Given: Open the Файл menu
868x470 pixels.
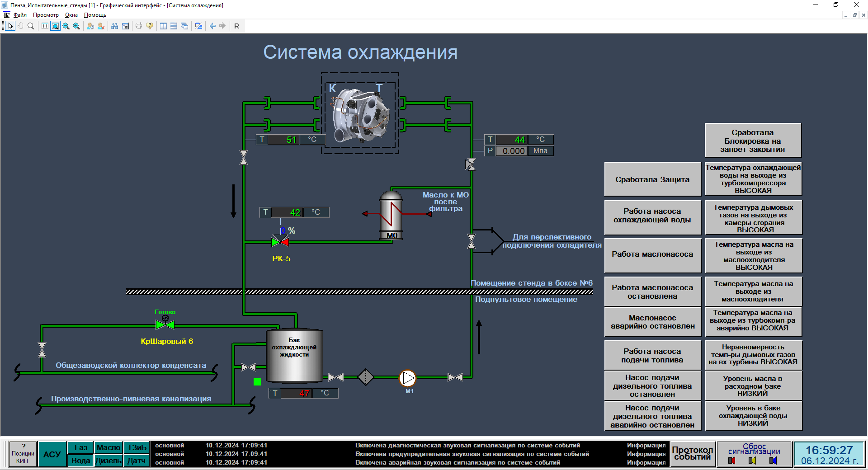Looking at the screenshot, I should (20, 15).
